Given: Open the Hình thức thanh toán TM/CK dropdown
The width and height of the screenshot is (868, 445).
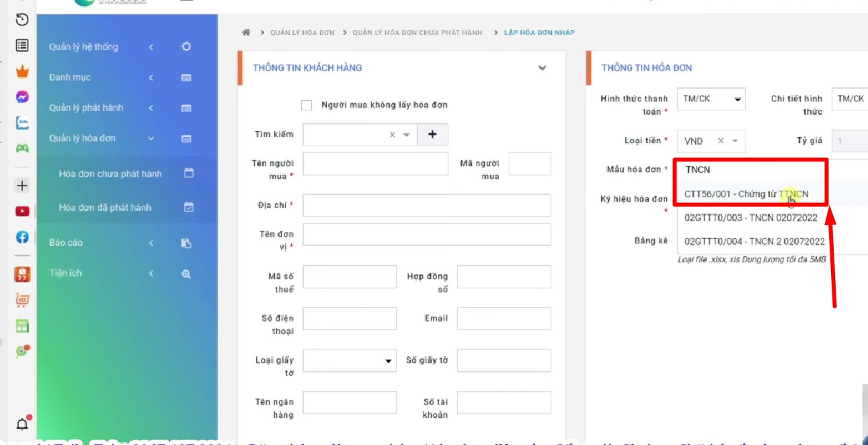Looking at the screenshot, I should tap(711, 98).
